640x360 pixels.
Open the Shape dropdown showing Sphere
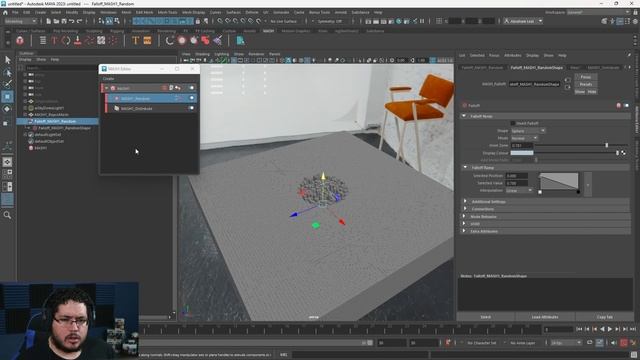tap(528, 131)
